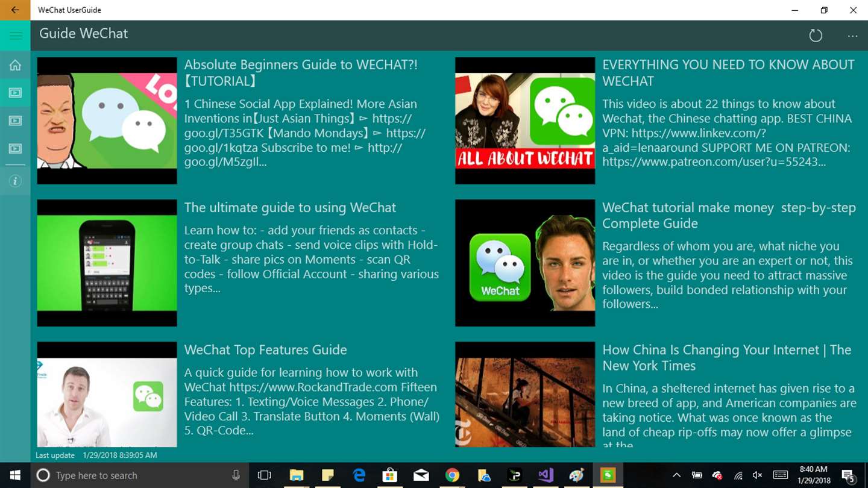The image size is (868, 488).
Task: Click the microphone icon in taskbar search
Action: click(236, 475)
